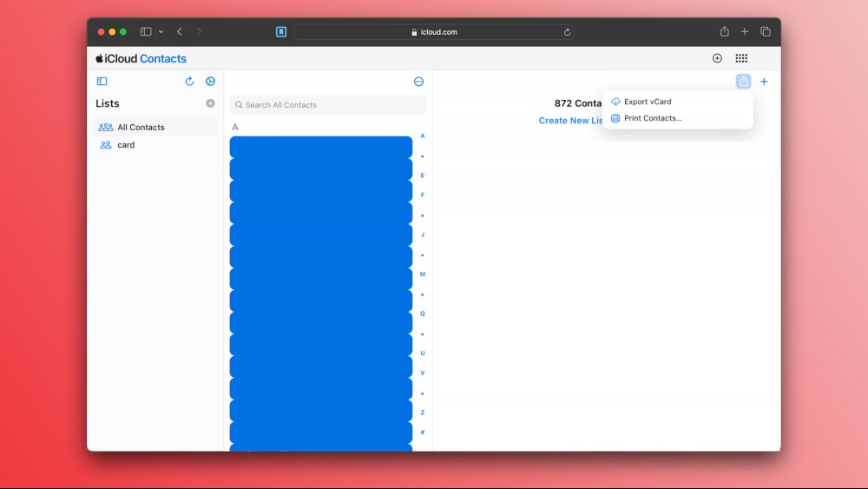This screenshot has width=868, height=489.
Task: Jump to letter Q in the index
Action: (x=423, y=314)
